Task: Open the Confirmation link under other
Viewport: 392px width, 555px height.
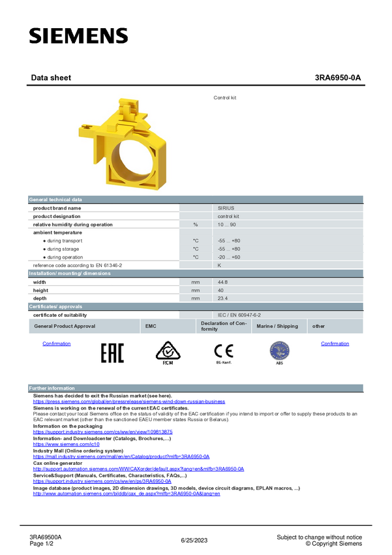Action: [x=335, y=343]
